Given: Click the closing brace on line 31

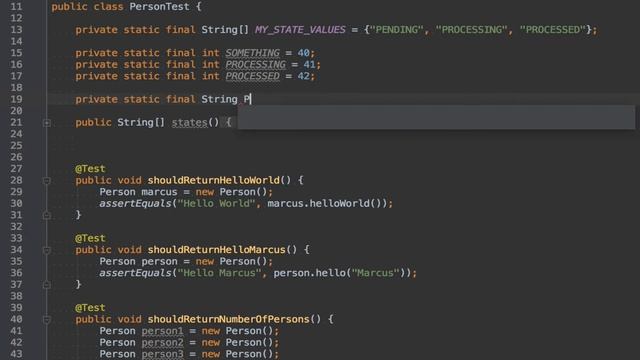Looking at the screenshot, I should [x=78, y=215].
